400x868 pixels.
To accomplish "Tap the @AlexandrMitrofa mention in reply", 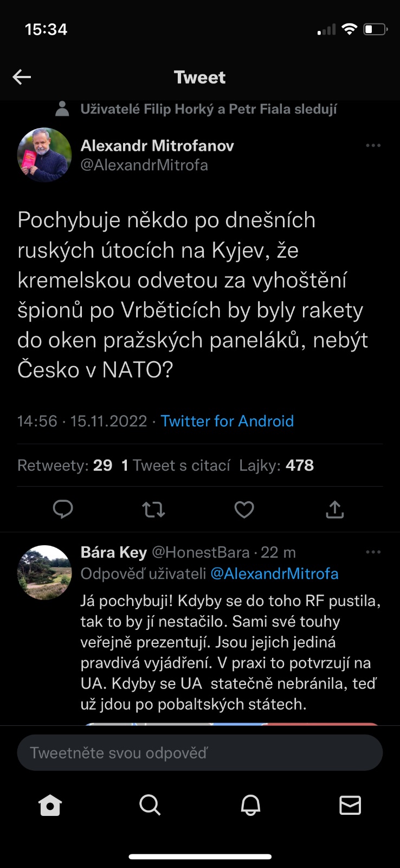I will pos(274,573).
